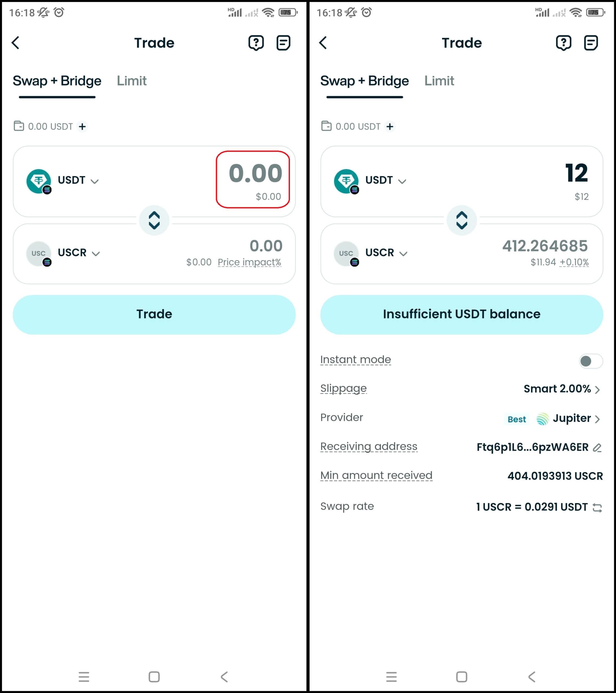This screenshot has width=616, height=693.
Task: Open the Min amount received info link
Action: coord(376,475)
